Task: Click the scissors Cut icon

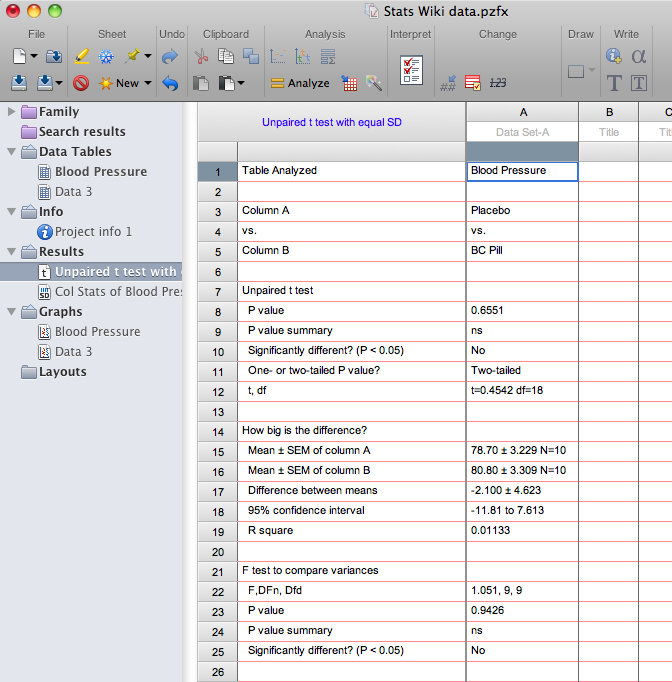Action: point(200,57)
